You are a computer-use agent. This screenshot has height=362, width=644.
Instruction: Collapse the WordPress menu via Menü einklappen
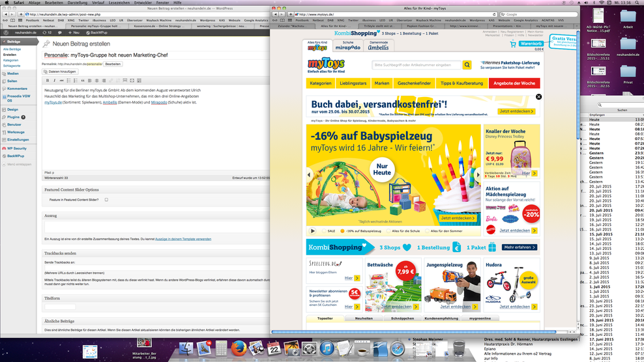[x=17, y=164]
